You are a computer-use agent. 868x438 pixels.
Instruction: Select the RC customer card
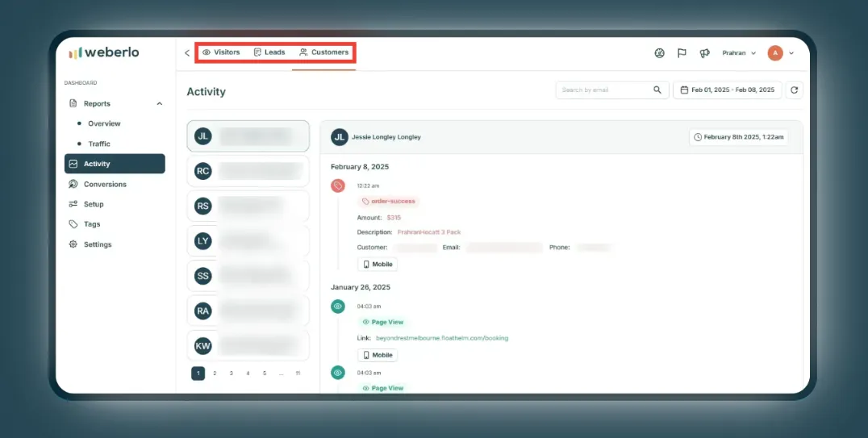(x=248, y=171)
